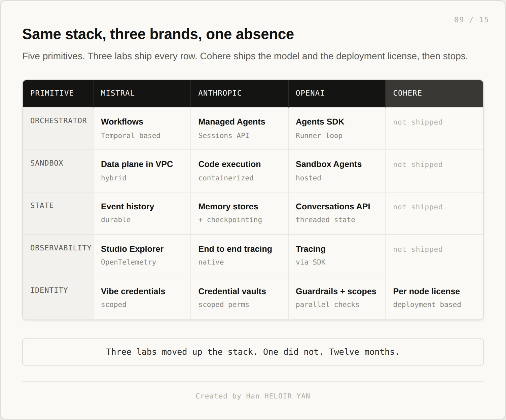Click the 'parallel checks' caption
Screen dimensions: 506x420
(327, 305)
